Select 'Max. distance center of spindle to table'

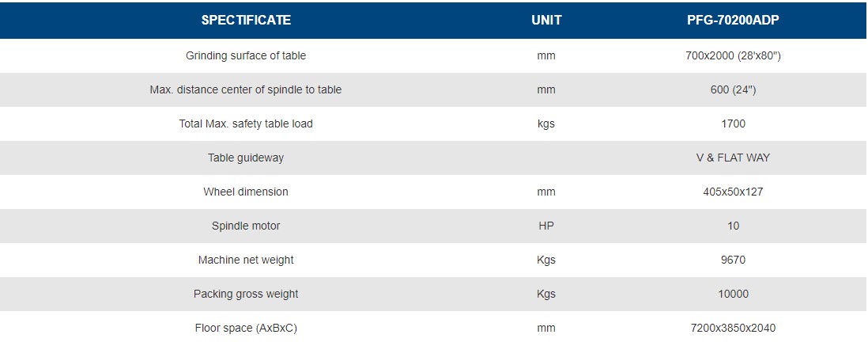tap(246, 89)
